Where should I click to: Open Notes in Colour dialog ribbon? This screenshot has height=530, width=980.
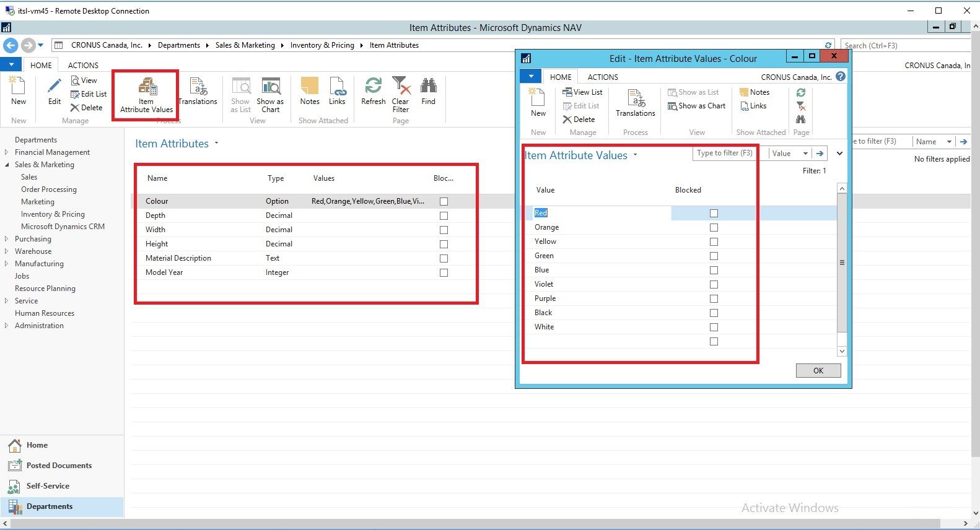755,92
